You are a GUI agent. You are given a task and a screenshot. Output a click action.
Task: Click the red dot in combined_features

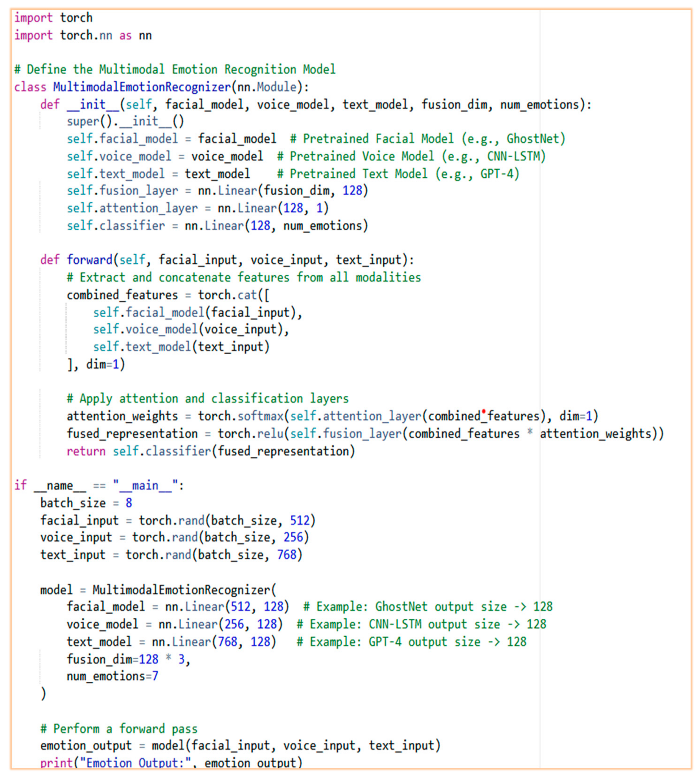pyautogui.click(x=483, y=412)
